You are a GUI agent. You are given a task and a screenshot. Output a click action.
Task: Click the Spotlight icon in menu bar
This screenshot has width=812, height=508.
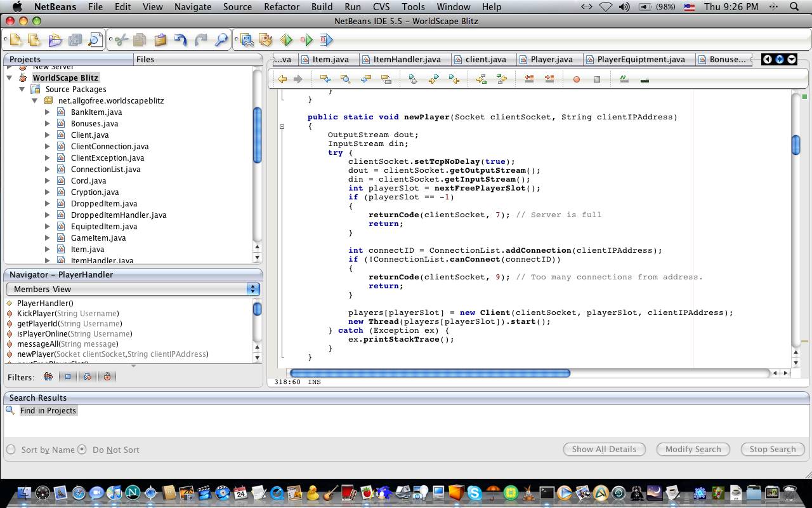(x=794, y=7)
